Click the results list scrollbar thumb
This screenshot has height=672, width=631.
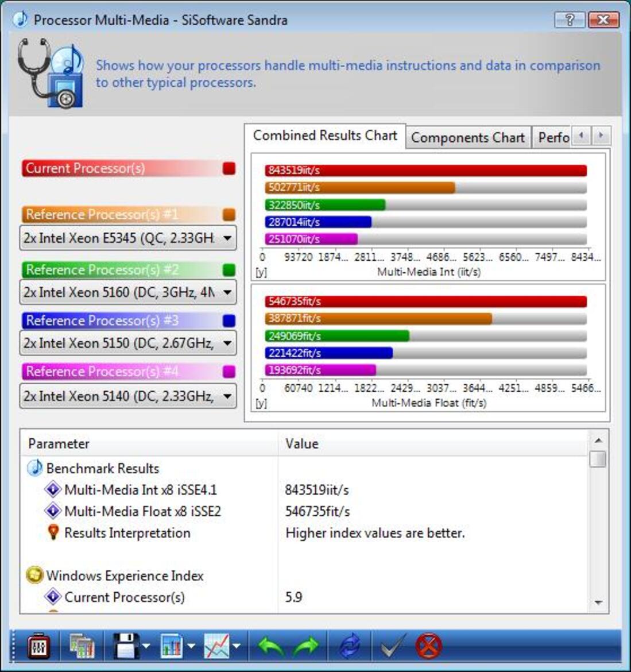(598, 459)
